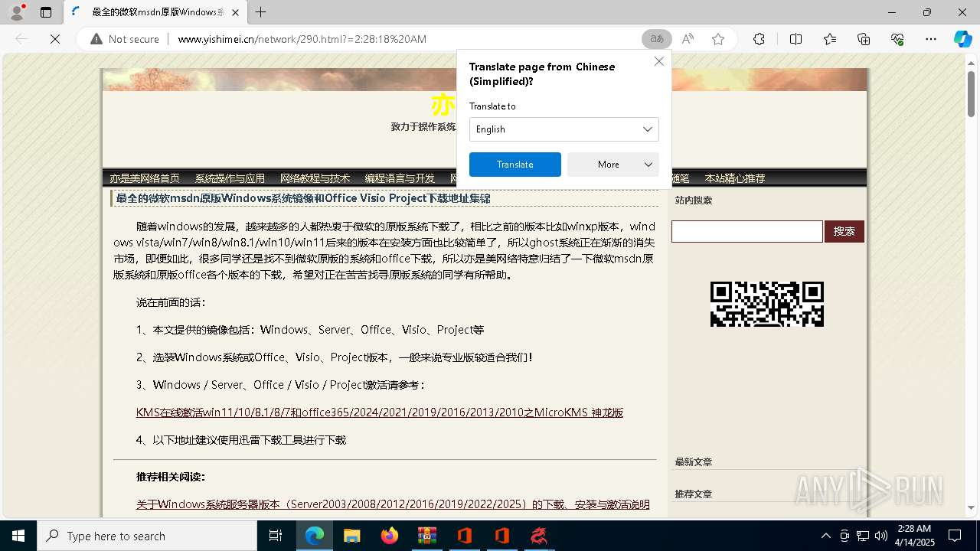Image resolution: width=980 pixels, height=551 pixels.
Task: Open the Extensions puzzle icon
Action: pos(759,39)
